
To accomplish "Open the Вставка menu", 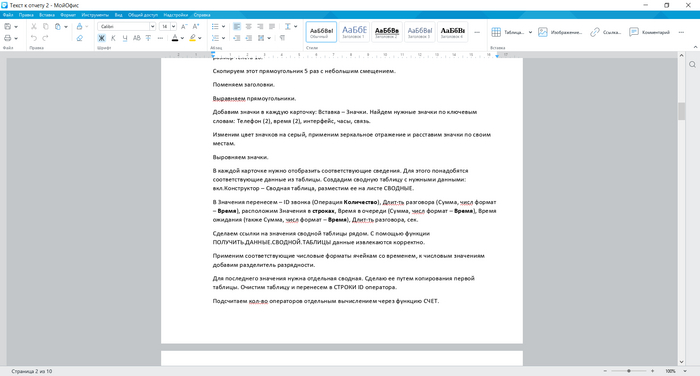I will pos(47,15).
